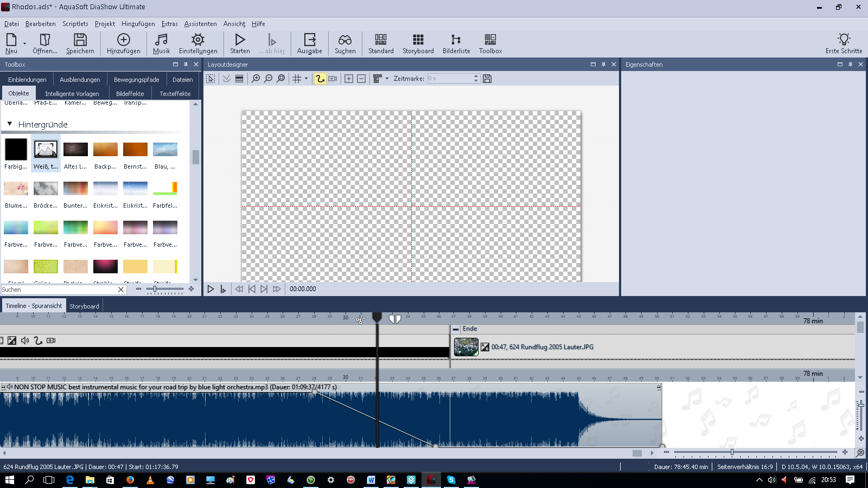Click the scissors cut marker on the timeline
The height and width of the screenshot is (488, 868).
tap(361, 319)
